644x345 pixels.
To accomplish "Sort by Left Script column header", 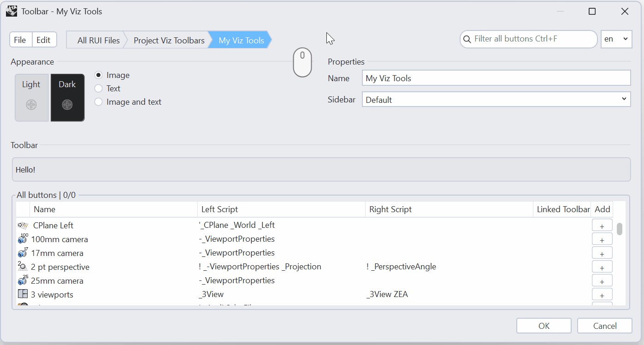I will click(281, 209).
